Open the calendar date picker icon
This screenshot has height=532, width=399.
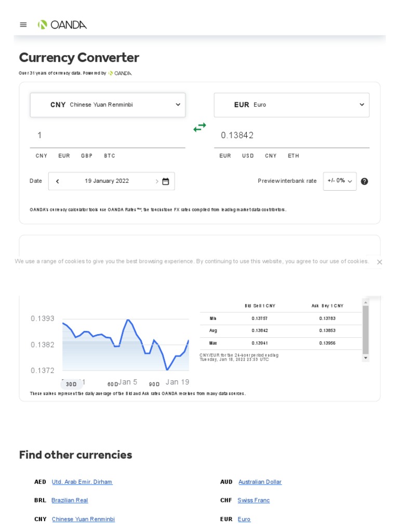point(166,181)
